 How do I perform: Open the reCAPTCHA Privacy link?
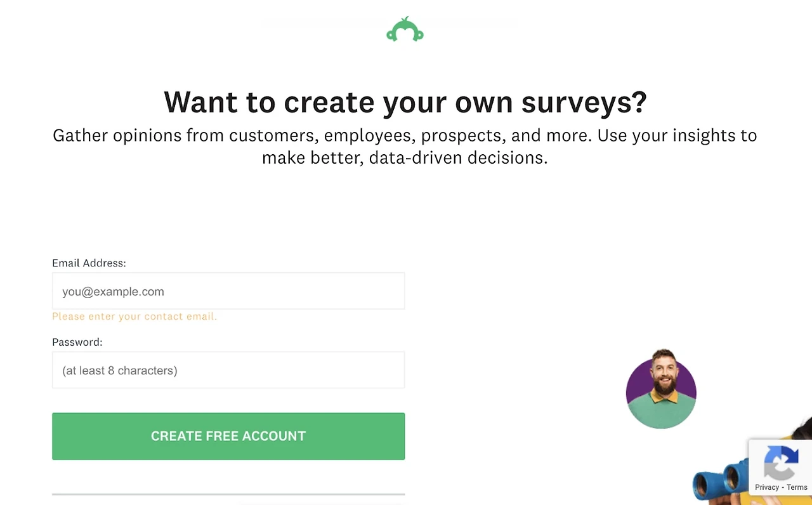pyautogui.click(x=766, y=487)
